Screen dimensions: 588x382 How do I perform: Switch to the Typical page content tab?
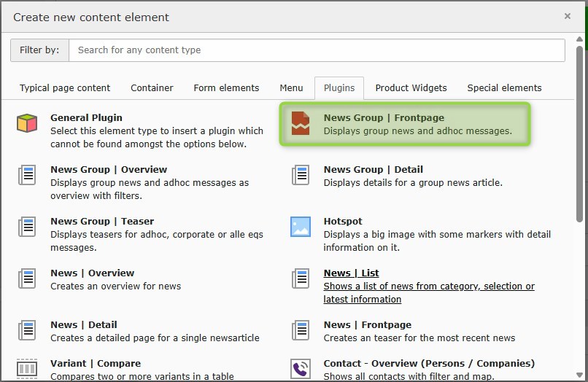(65, 88)
